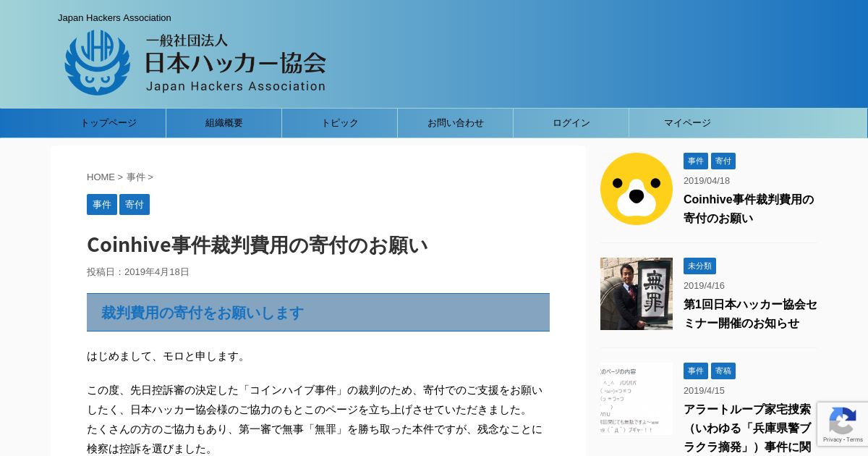Click the 事件 tag on the アラートループ post
The image size is (868, 456).
[x=696, y=371]
